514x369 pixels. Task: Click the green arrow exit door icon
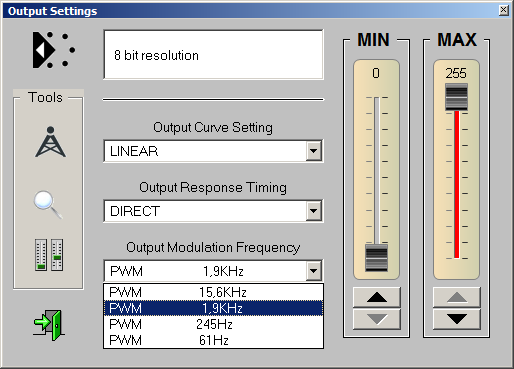[49, 325]
